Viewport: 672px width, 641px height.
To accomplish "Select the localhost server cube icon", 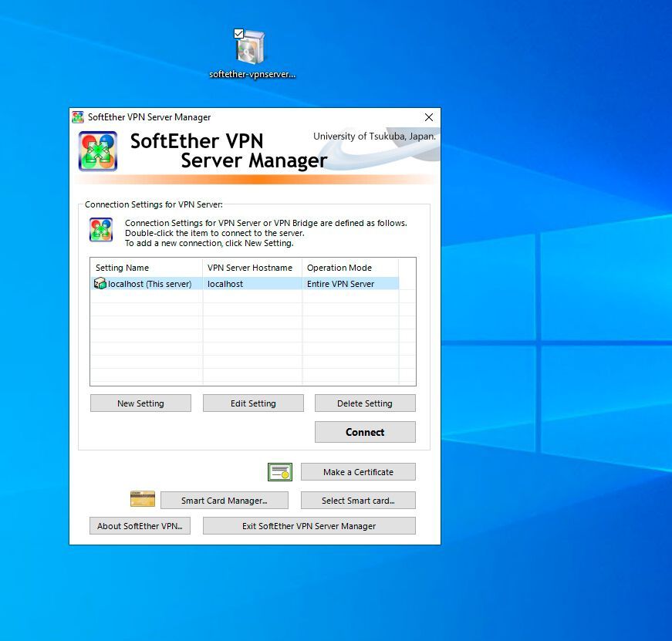I will point(100,283).
